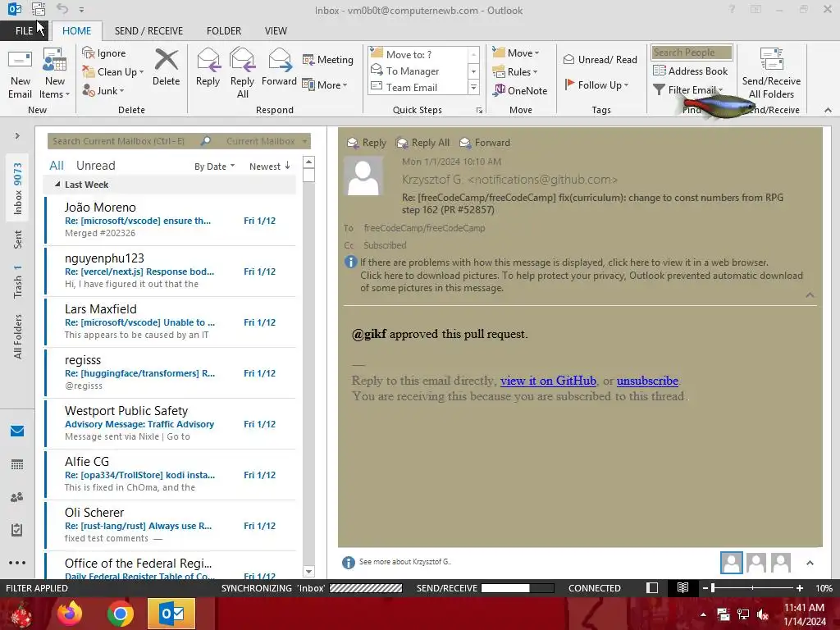Zoom in with plus button
The height and width of the screenshot is (630, 840).
pos(799,587)
